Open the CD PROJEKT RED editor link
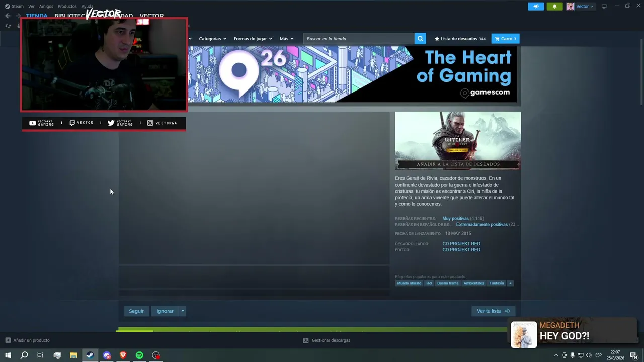This screenshot has width=644, height=362. 461,250
